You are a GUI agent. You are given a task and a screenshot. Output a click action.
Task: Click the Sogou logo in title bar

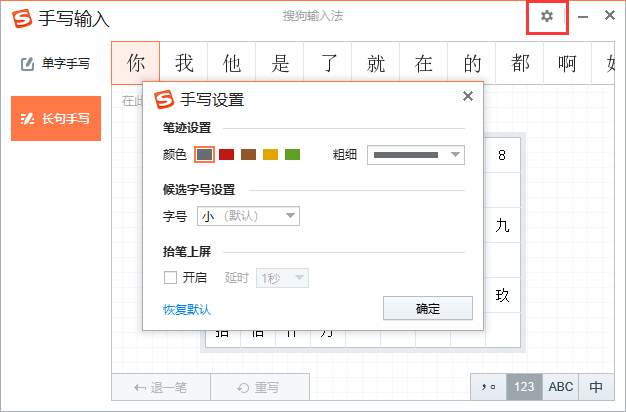coord(21,18)
